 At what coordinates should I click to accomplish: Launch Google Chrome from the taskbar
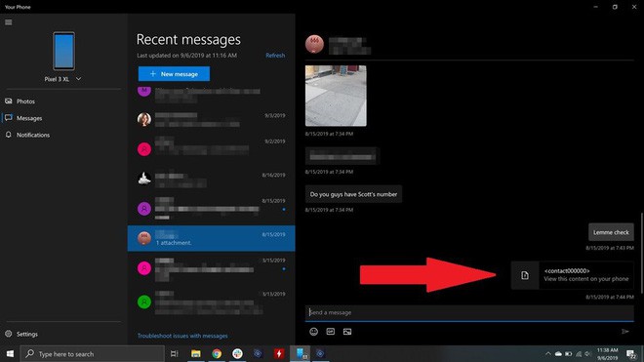coord(217,354)
